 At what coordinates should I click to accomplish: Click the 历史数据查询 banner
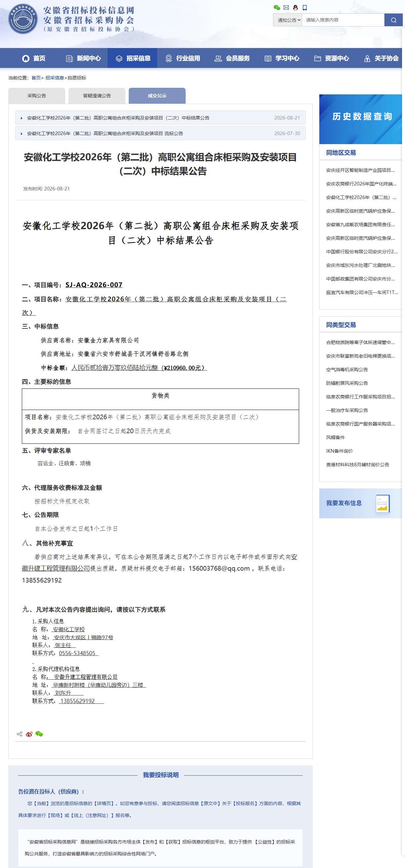(361, 119)
